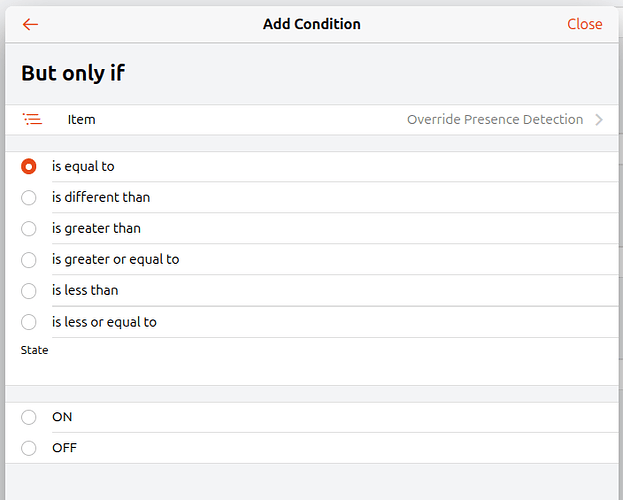Image resolution: width=623 pixels, height=500 pixels.
Task: Click the Item list icon
Action: click(x=32, y=120)
